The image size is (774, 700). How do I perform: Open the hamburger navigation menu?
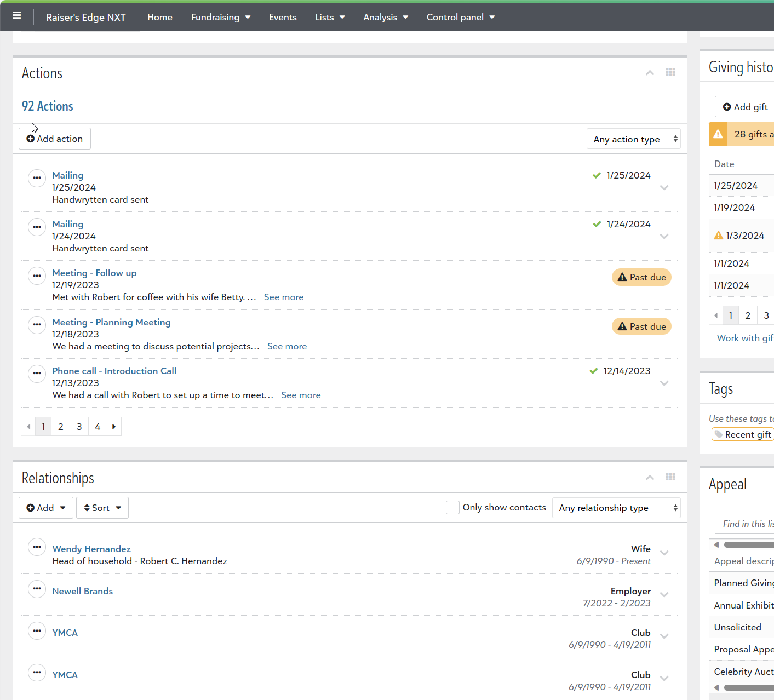point(16,16)
